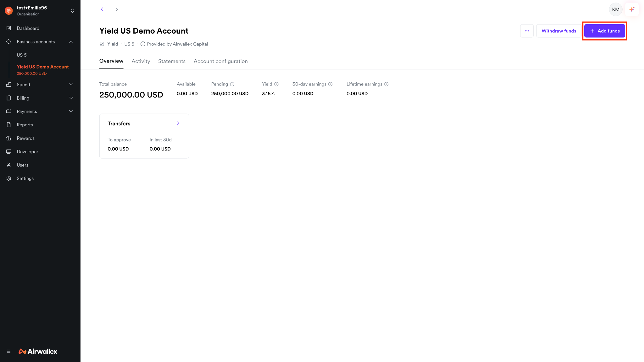
Task: Click the Settings gear icon
Action: tap(9, 178)
